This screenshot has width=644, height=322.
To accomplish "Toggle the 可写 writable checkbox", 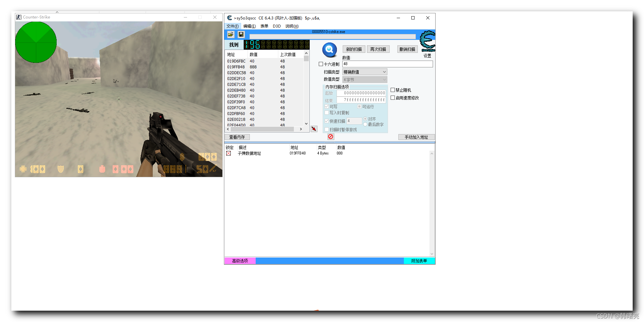I will (x=327, y=107).
